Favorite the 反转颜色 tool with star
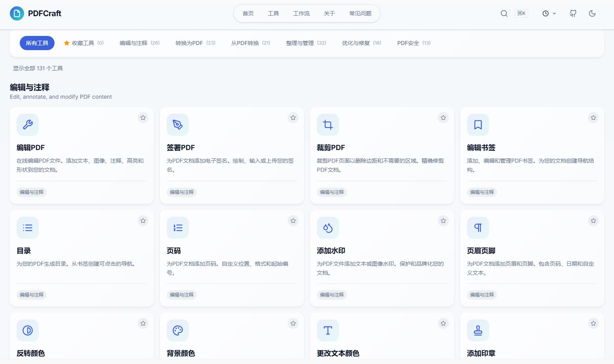The height and width of the screenshot is (364, 614). pyautogui.click(x=143, y=323)
